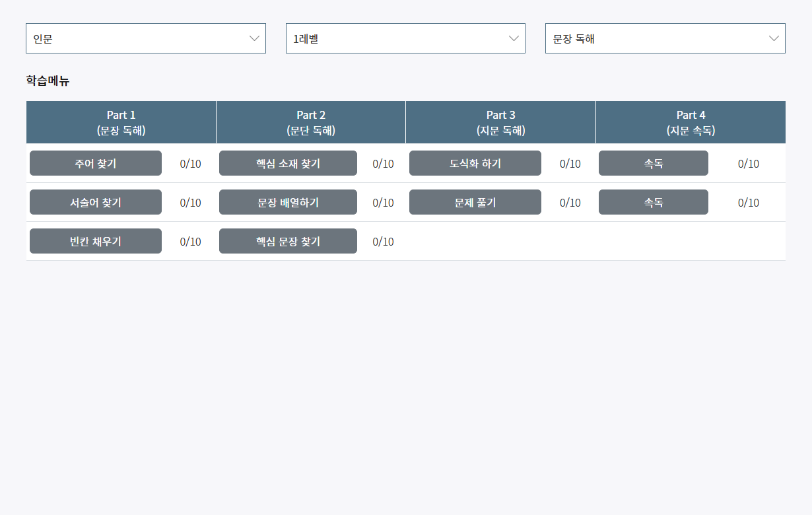812x515 pixels.
Task: Expand the chevron on the 1레벨 selector
Action: coord(514,38)
